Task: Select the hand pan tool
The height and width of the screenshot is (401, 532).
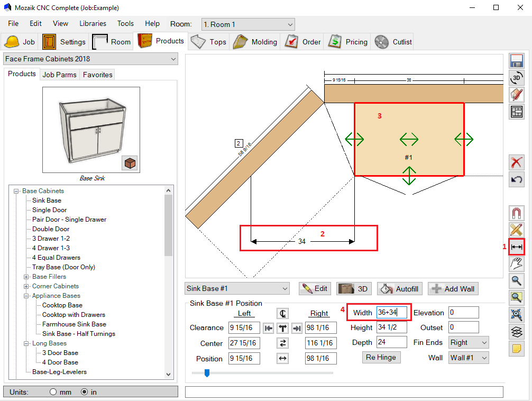Action: pos(517,263)
